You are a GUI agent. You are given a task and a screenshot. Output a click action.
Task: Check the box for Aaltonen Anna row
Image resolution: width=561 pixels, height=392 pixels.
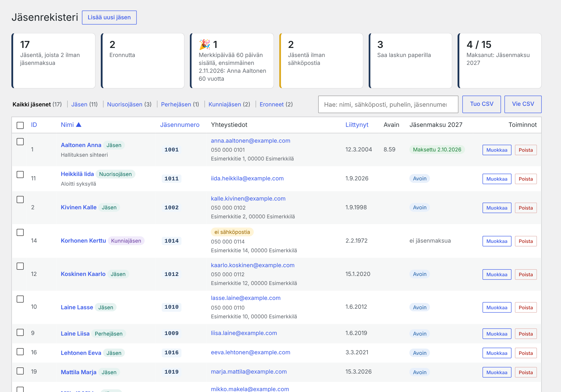(x=20, y=142)
